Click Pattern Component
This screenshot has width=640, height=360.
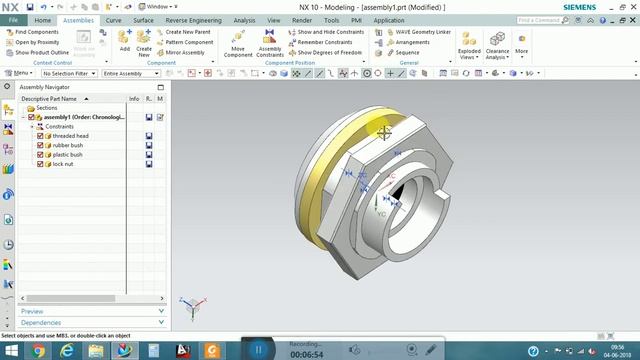(185, 42)
